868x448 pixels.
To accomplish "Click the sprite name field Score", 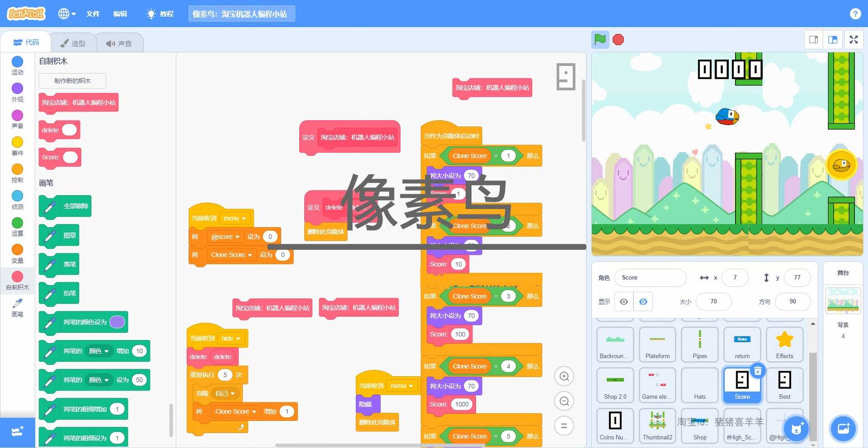I will (650, 278).
